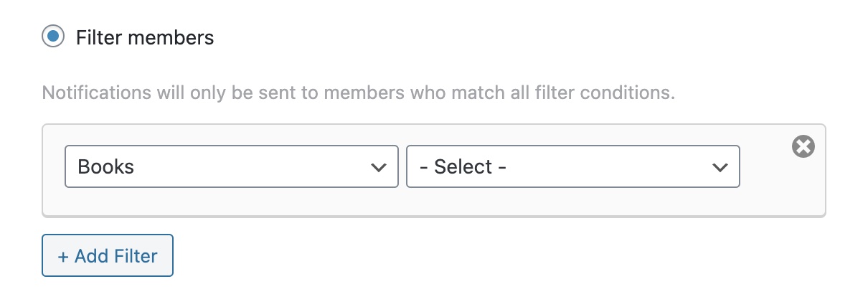Click the Filter members label text
The image size is (868, 307).
[x=145, y=37]
